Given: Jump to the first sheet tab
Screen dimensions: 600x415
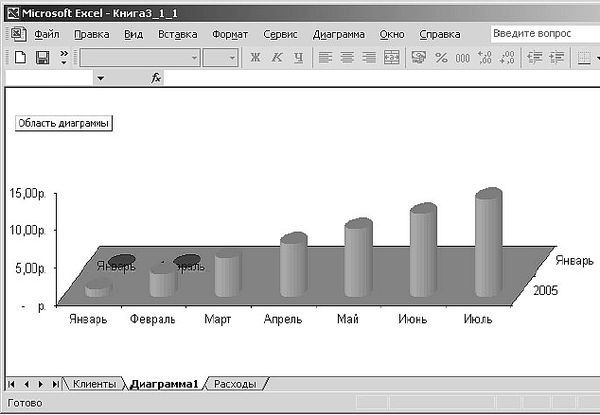Looking at the screenshot, I should (x=11, y=384).
